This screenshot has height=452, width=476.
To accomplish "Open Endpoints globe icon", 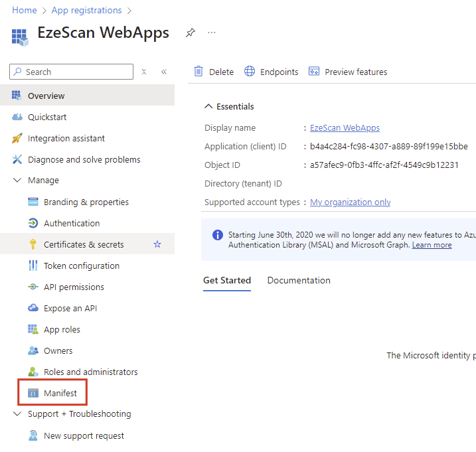I will [x=250, y=72].
